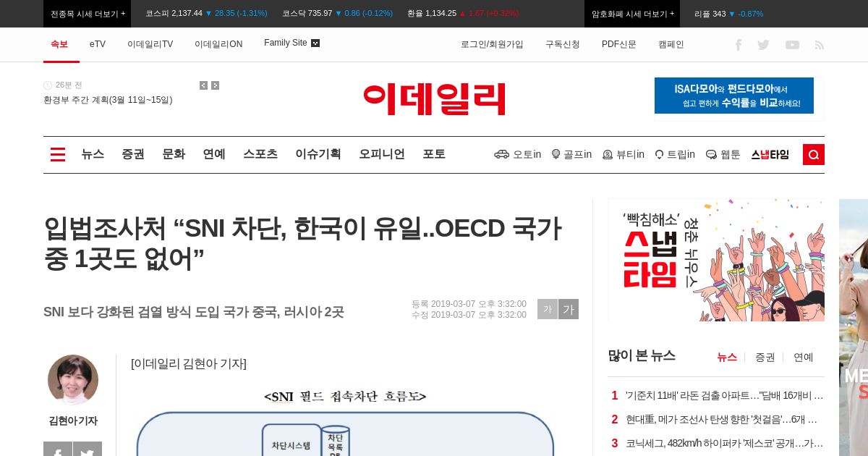Image resolution: width=868 pixels, height=456 pixels.
Task: Click the red search icon button
Action: click(x=814, y=154)
